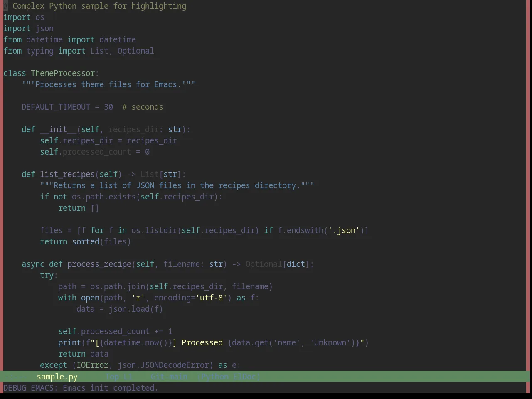Click 'os.listdir' in the files comprehension
The height and width of the screenshot is (399, 532).
pyautogui.click(x=154, y=230)
